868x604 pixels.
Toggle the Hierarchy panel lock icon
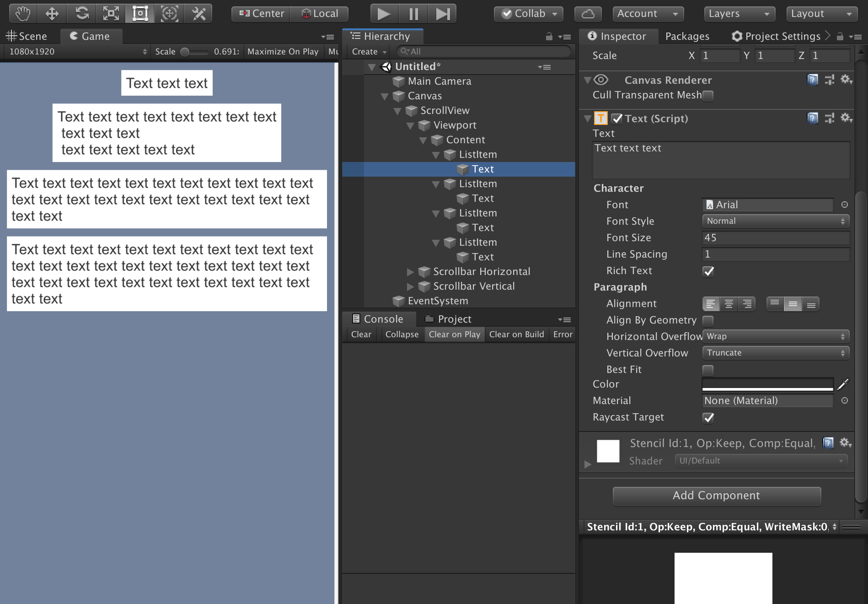pos(549,37)
